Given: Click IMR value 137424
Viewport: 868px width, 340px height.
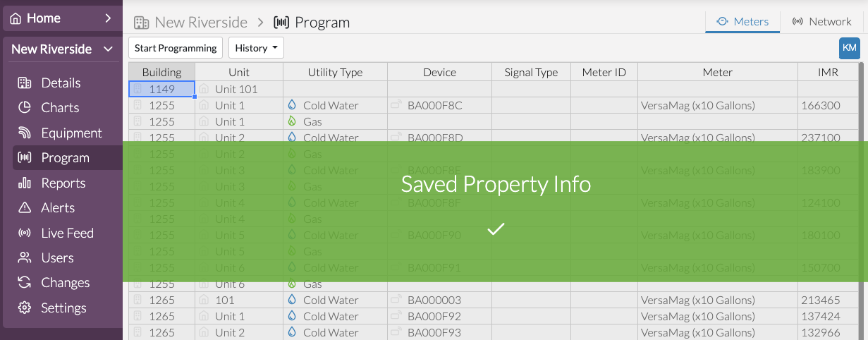Looking at the screenshot, I should (827, 316).
